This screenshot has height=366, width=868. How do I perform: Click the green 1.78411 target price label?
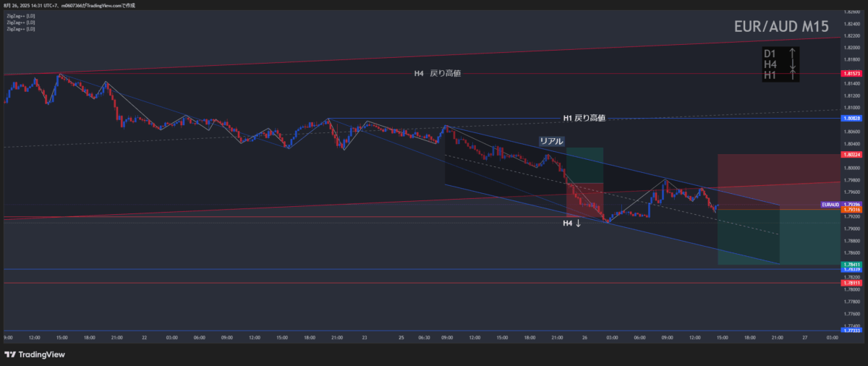[x=851, y=265]
